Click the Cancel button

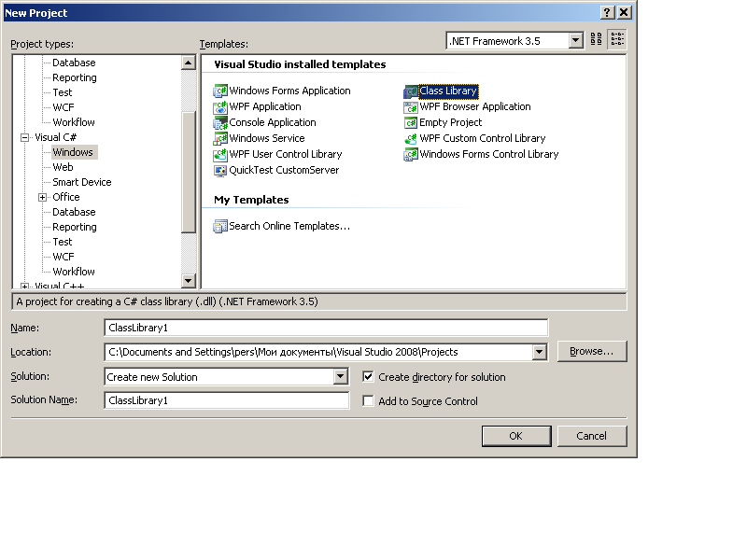[592, 436]
